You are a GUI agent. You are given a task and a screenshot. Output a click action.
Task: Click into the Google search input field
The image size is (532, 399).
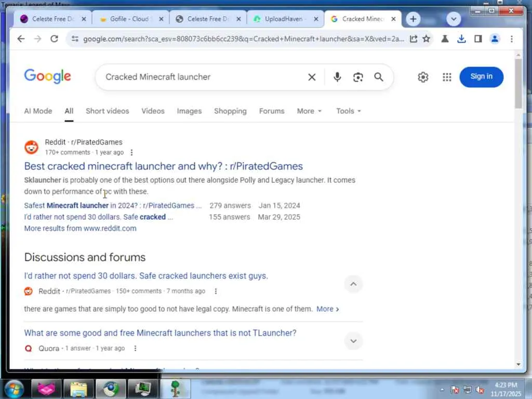pos(204,77)
